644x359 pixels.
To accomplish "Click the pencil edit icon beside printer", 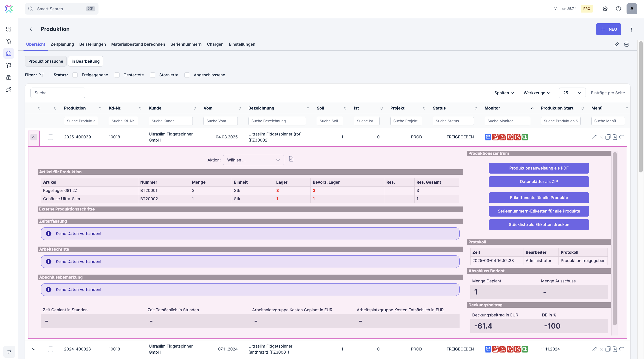I will point(617,44).
